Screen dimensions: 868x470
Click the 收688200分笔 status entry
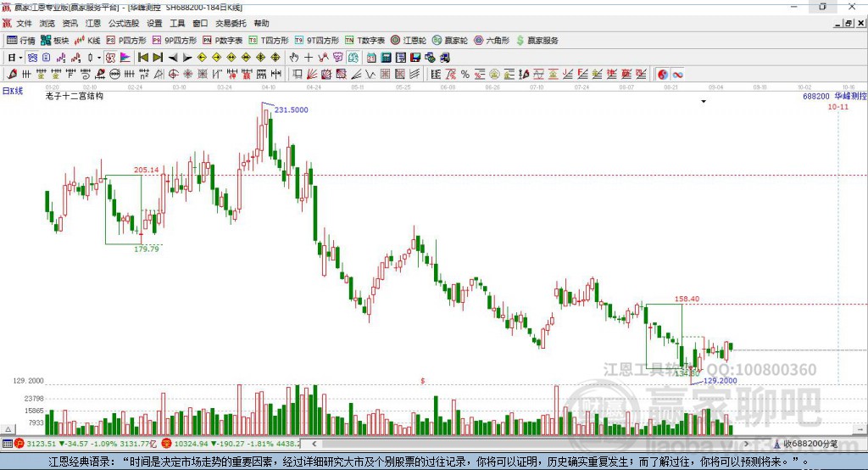click(x=805, y=444)
